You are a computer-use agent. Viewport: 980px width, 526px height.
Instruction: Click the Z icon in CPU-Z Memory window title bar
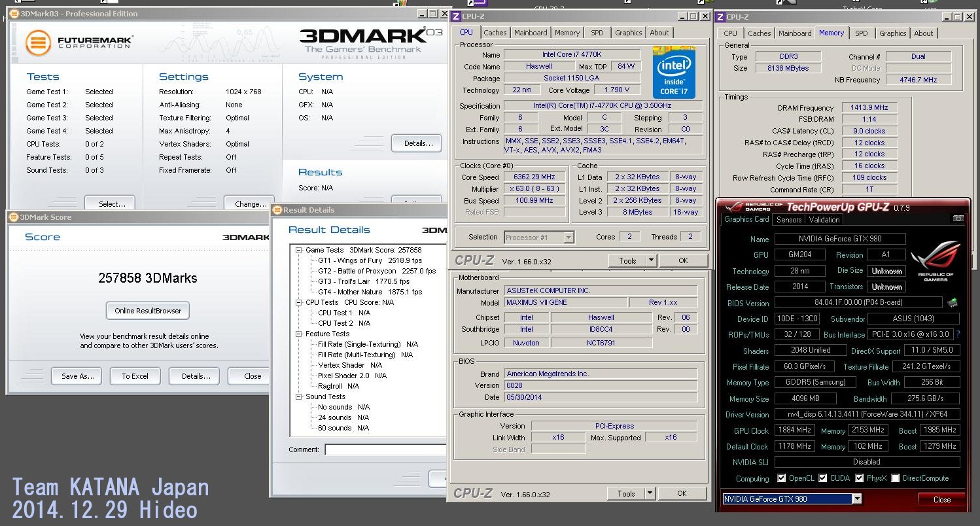pyautogui.click(x=720, y=17)
